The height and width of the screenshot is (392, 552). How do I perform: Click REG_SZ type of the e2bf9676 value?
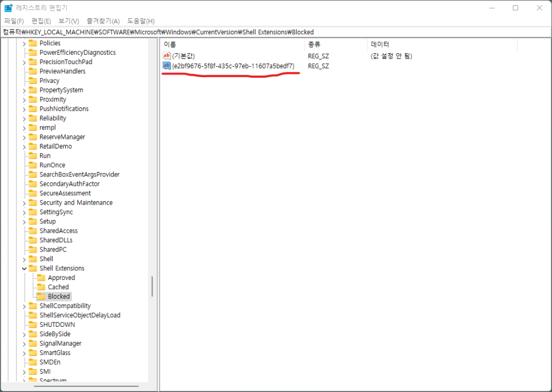pos(318,66)
